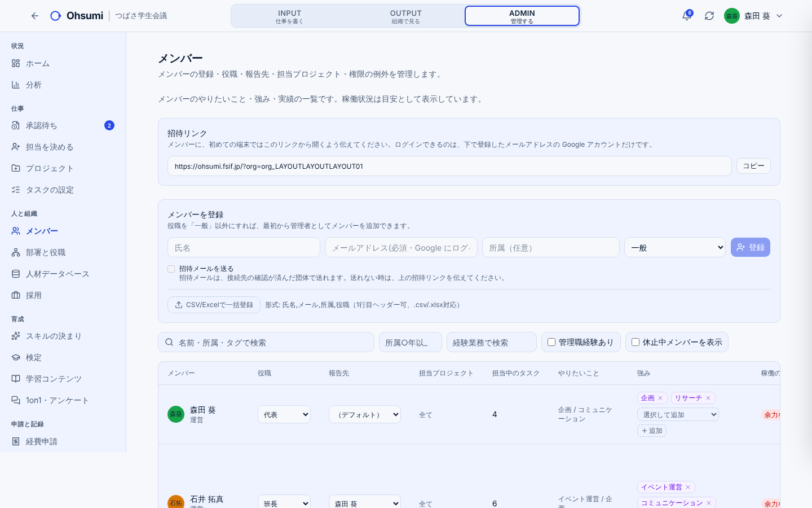The image size is (812, 508).
Task: Open 森田 葵's （デフォルト） report-to dropdown
Action: click(x=365, y=414)
